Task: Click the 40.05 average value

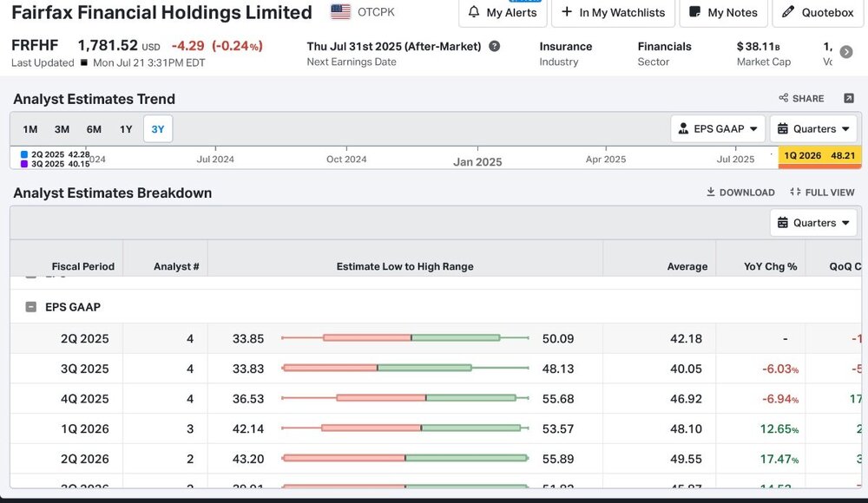Action: [686, 369]
